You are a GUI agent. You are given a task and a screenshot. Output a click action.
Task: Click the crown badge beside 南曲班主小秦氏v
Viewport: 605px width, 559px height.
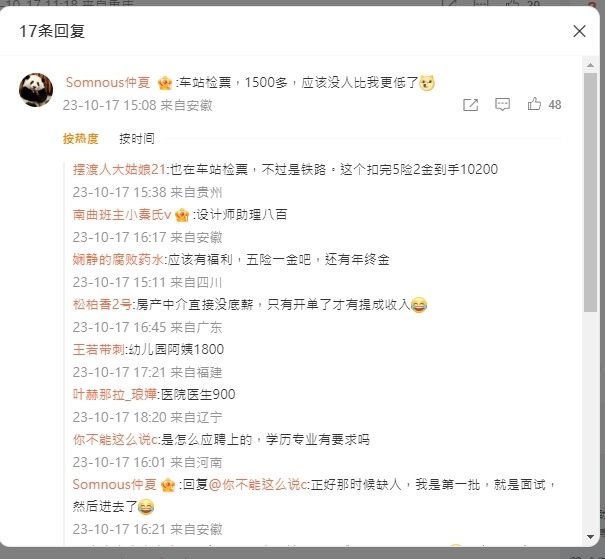click(x=182, y=215)
